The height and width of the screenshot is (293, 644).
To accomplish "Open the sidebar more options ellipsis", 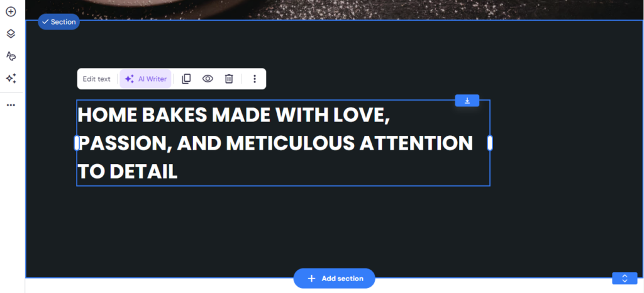I will point(11,105).
